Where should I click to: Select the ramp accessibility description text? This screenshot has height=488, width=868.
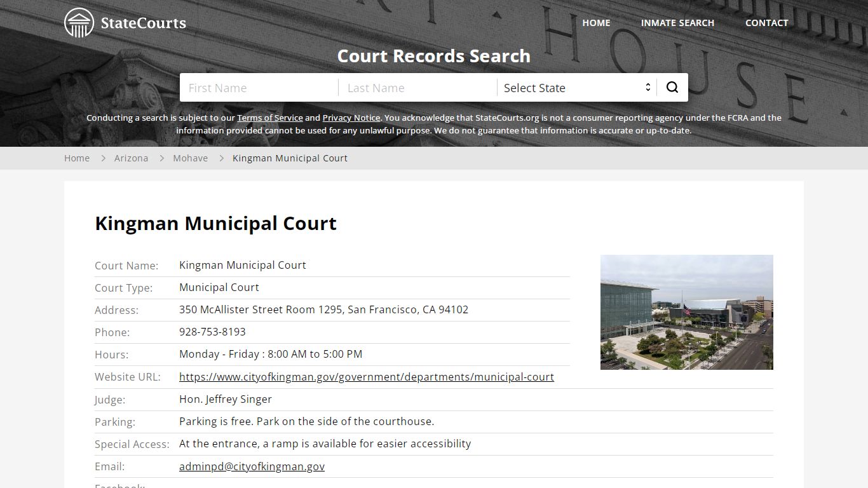pyautogui.click(x=325, y=444)
